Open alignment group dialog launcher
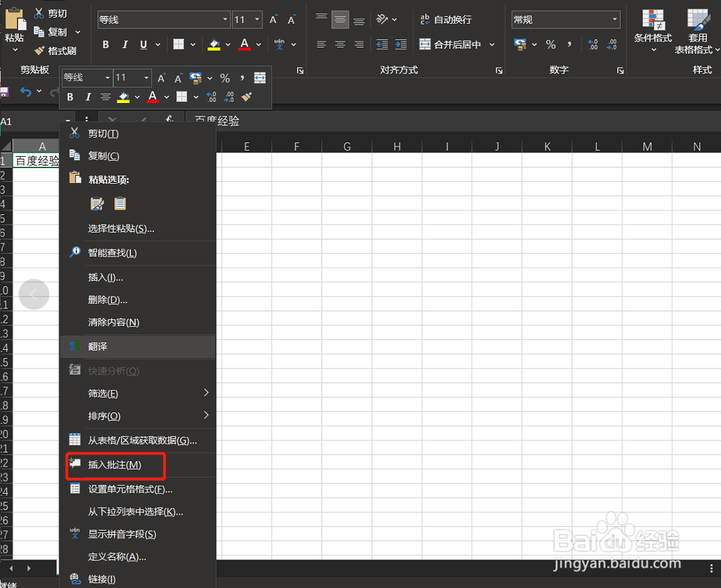Screen dimensions: 721x588 [x=499, y=71]
